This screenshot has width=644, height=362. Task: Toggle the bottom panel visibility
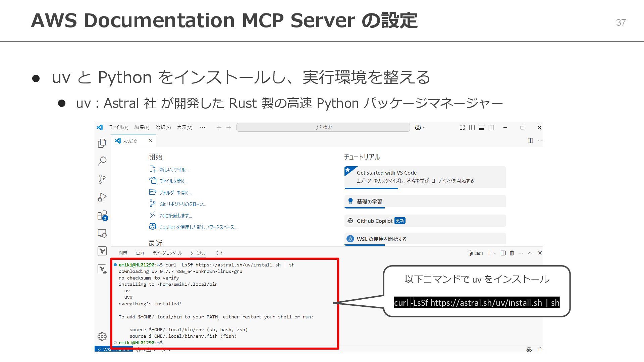[x=482, y=127]
